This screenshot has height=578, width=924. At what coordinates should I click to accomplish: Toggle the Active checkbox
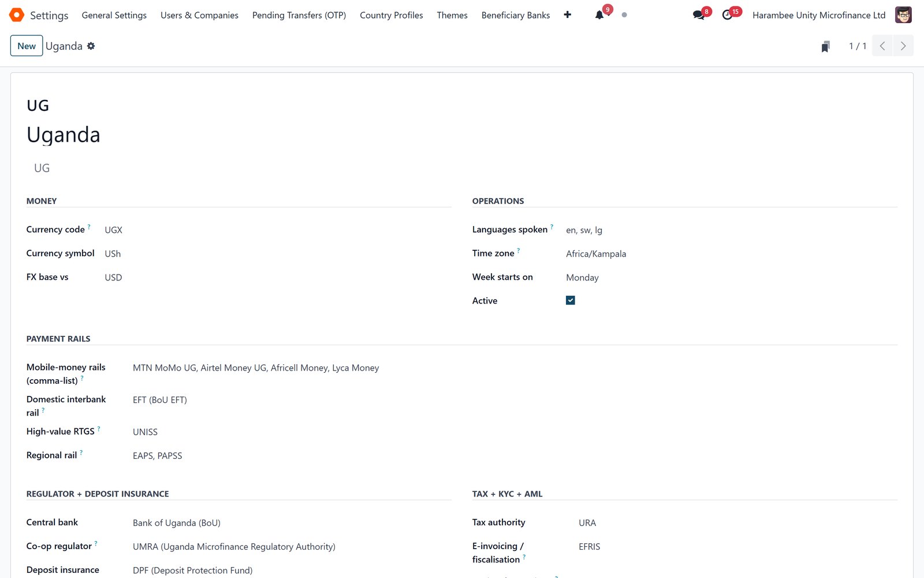[x=571, y=301]
